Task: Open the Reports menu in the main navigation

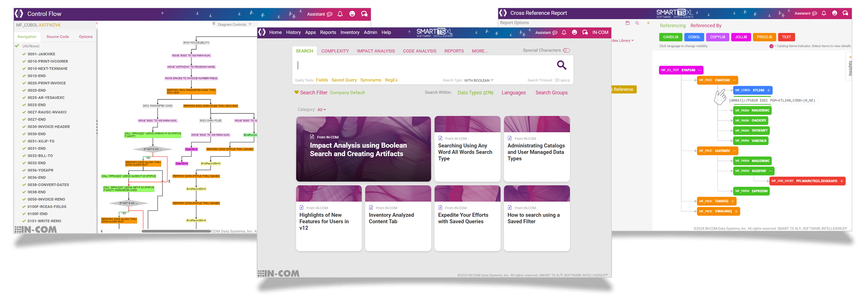Action: point(328,32)
